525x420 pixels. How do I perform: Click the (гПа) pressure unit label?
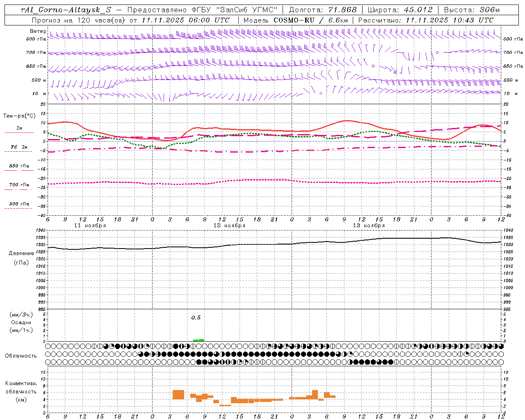coord(21,262)
